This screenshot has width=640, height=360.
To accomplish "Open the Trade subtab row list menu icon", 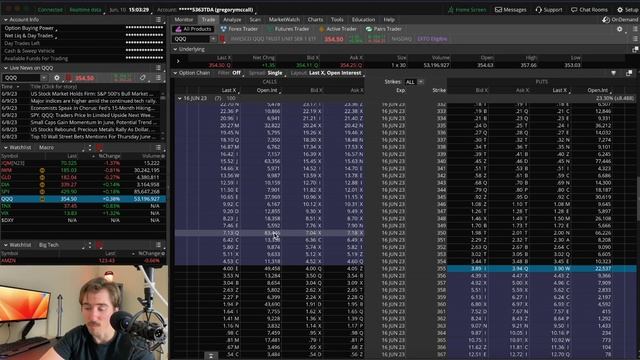I will click(x=635, y=29).
